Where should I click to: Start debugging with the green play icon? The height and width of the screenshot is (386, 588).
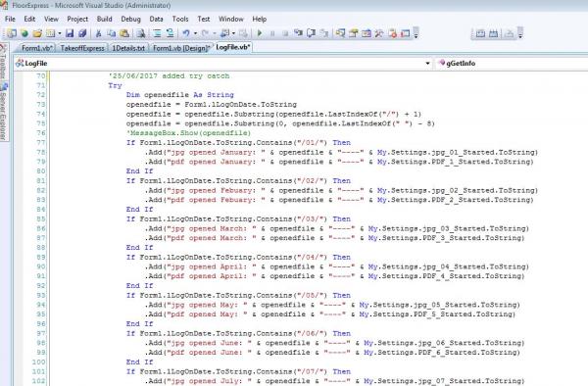pos(260,33)
